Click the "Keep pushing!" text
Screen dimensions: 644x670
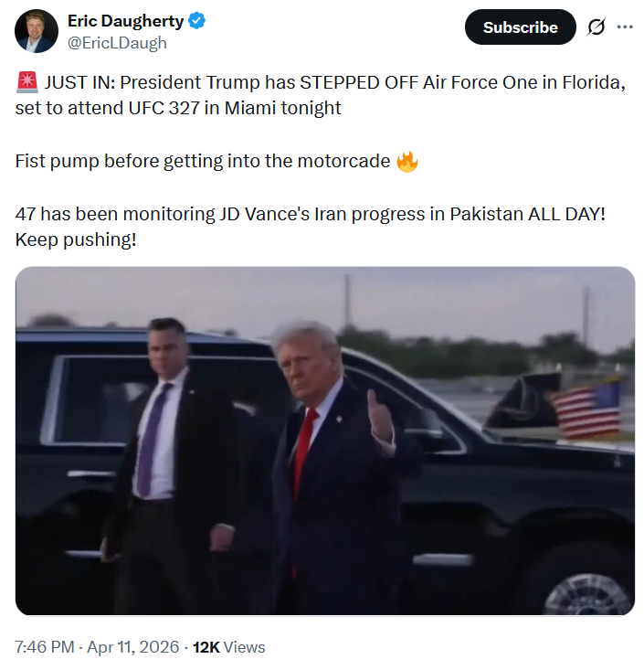[x=76, y=239]
